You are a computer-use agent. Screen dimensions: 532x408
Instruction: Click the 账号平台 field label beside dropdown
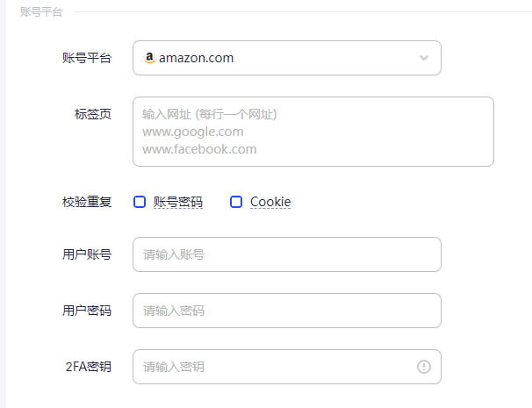click(87, 58)
